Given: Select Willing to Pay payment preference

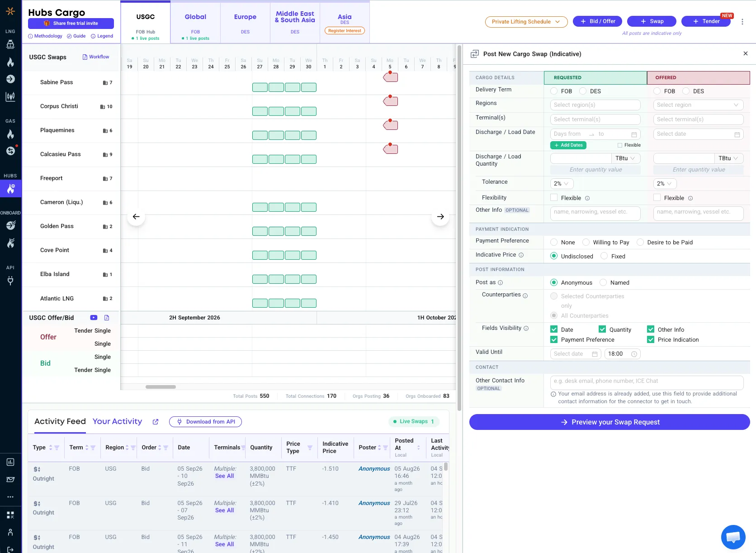Looking at the screenshot, I should point(586,242).
